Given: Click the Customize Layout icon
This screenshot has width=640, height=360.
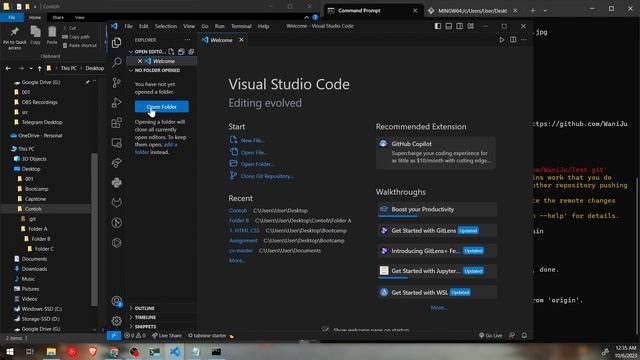Looking at the screenshot, I should tap(471, 26).
